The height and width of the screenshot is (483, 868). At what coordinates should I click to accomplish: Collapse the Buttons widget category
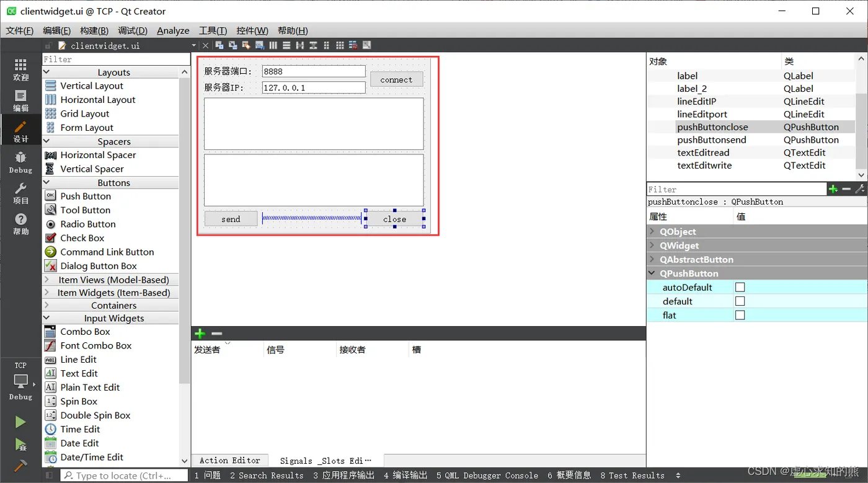(46, 183)
